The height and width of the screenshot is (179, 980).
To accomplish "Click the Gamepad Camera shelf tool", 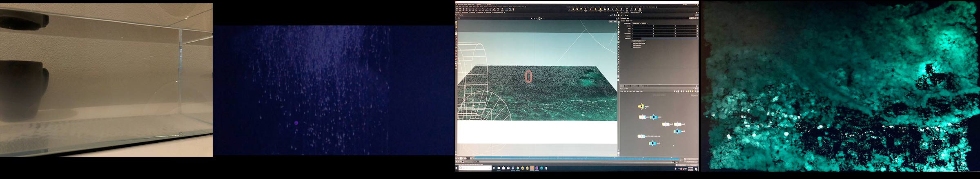I will [640, 10].
